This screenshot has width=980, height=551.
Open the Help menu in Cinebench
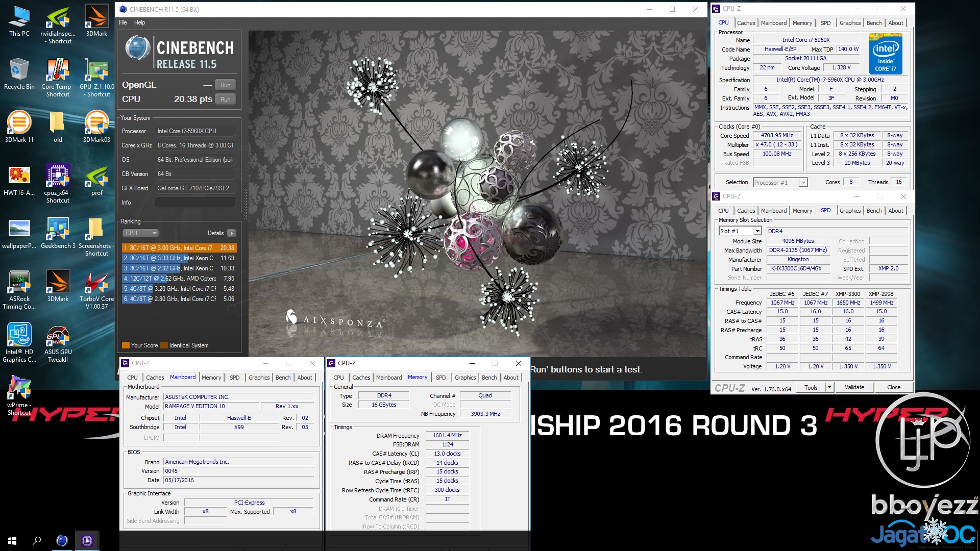[139, 22]
